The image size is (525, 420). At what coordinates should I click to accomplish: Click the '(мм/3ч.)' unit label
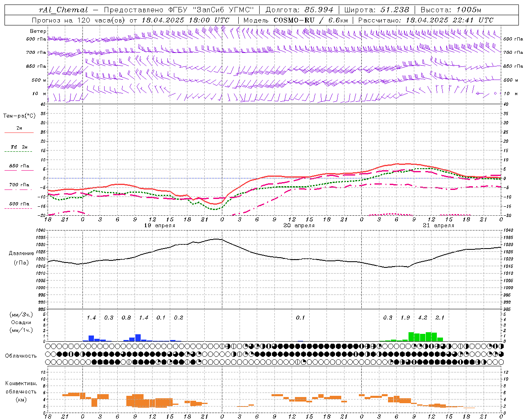[21, 315]
